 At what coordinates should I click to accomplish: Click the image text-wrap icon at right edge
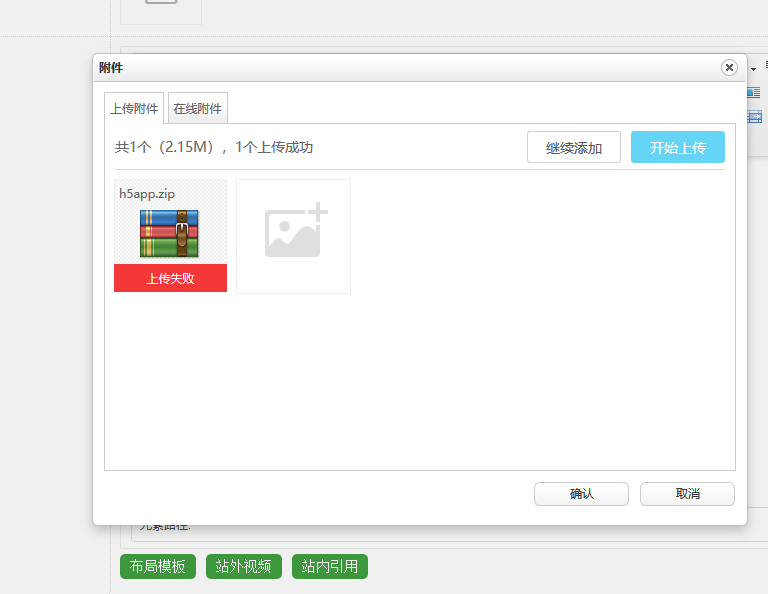point(754,92)
